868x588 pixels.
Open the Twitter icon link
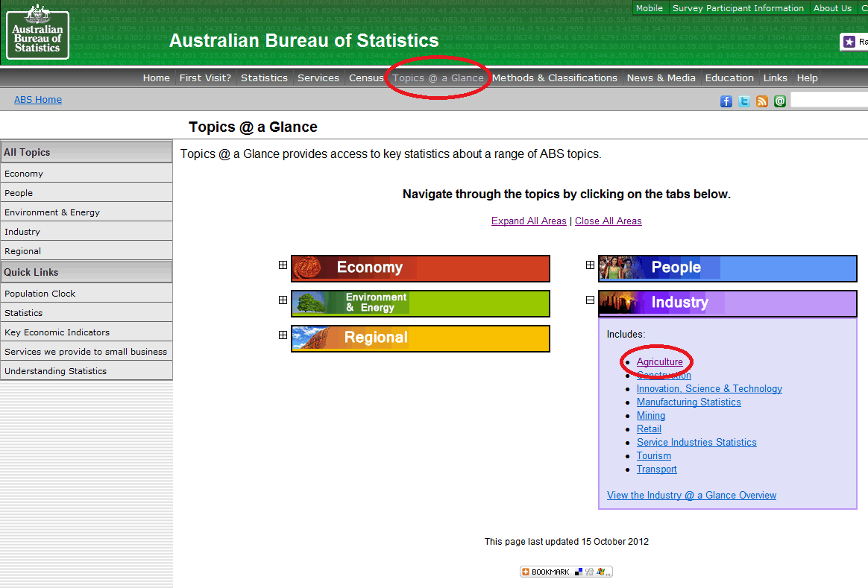[744, 101]
